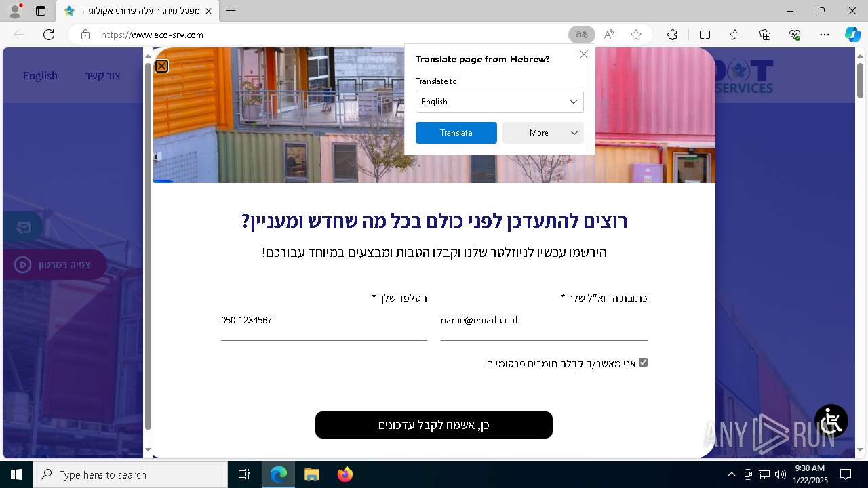Launch Firefox from taskbar
Viewport: 868px width, 488px height.
pyautogui.click(x=344, y=474)
